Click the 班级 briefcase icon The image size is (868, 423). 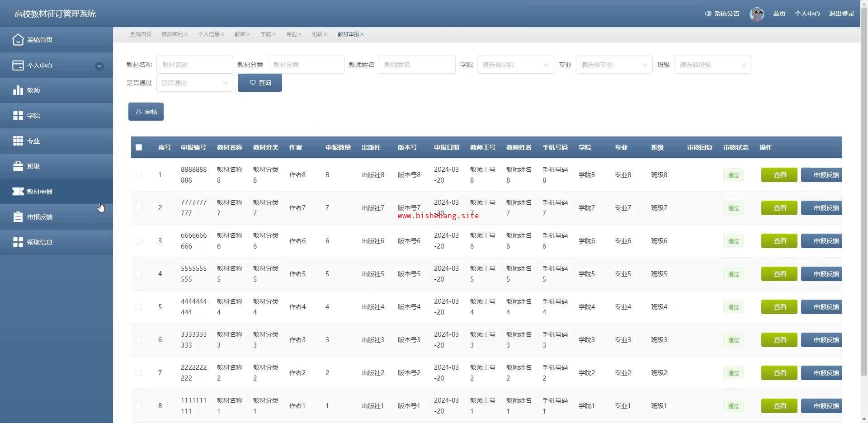coord(18,166)
